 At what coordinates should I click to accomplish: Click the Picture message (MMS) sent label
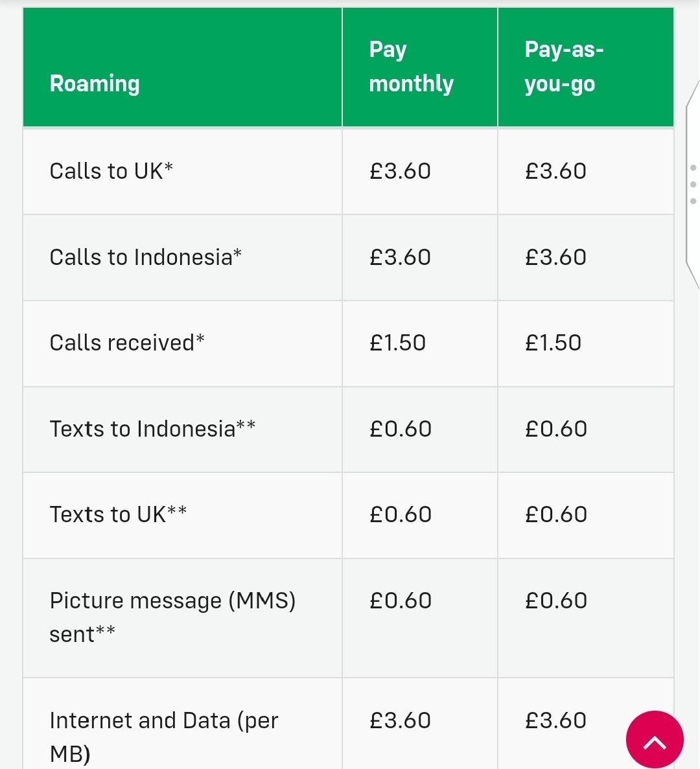172,617
